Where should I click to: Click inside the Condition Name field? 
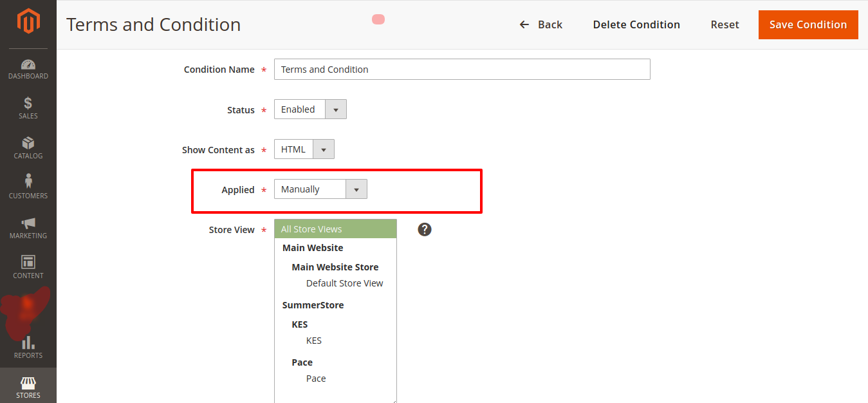click(x=461, y=69)
